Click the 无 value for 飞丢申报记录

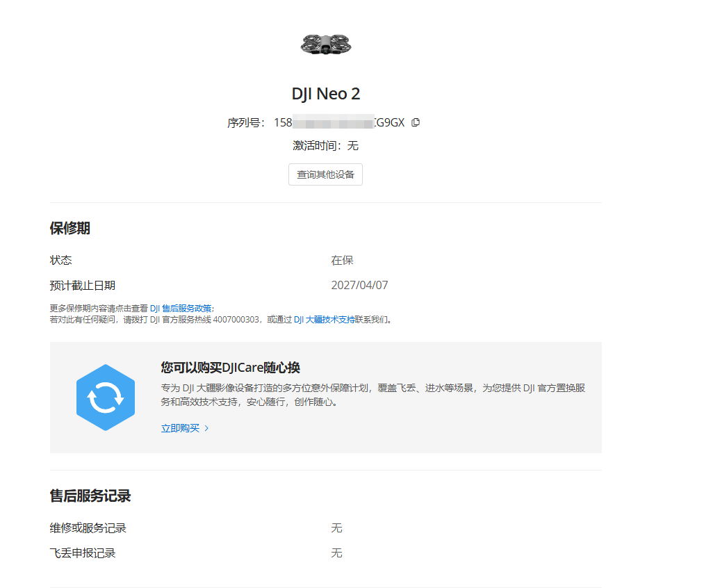click(337, 553)
